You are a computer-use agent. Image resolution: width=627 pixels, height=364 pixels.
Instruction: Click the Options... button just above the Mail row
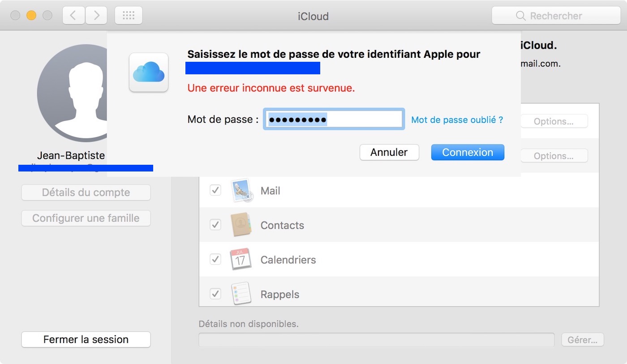pos(554,156)
